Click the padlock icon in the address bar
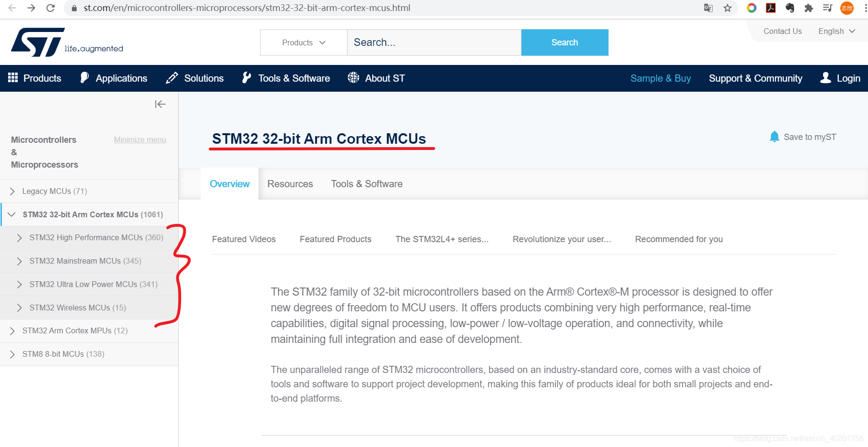This screenshot has height=447, width=868. [74, 8]
